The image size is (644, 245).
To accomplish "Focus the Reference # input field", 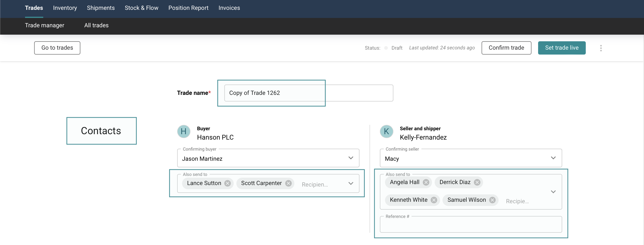I will pos(471,225).
